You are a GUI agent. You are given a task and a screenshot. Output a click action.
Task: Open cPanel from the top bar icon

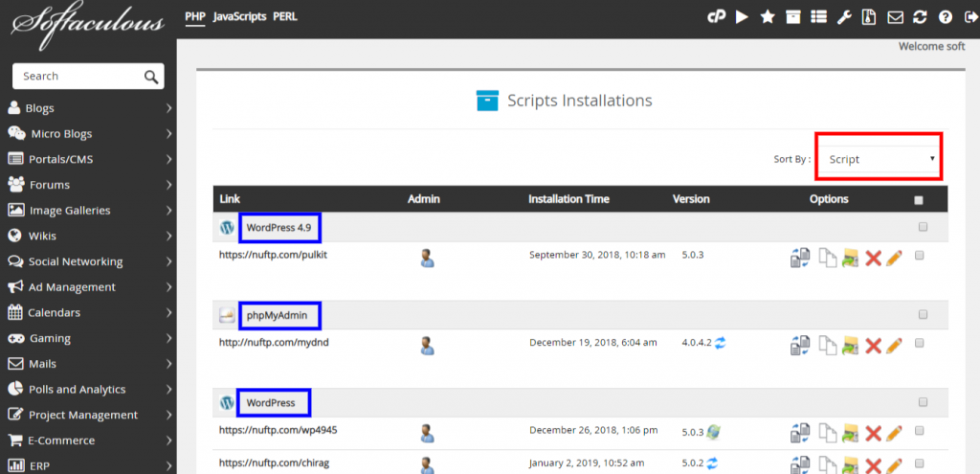(x=716, y=17)
